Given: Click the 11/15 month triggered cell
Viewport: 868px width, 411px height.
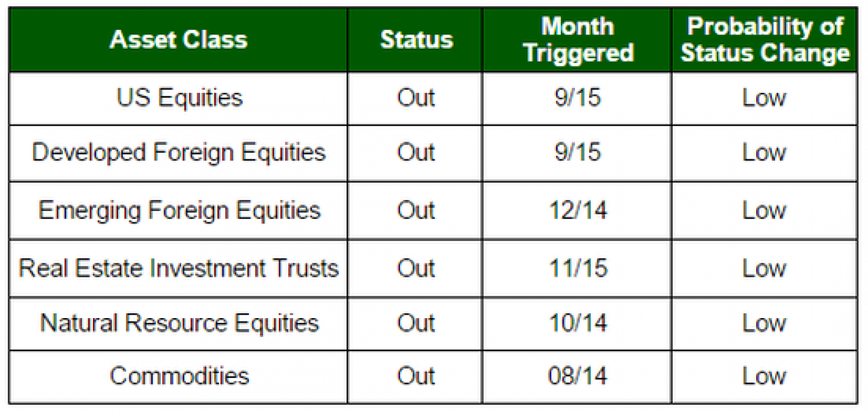Looking at the screenshot, I should click(577, 268).
